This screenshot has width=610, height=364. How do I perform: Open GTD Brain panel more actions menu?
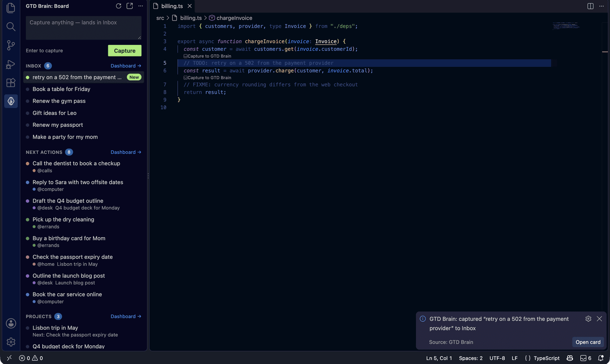pos(141,6)
